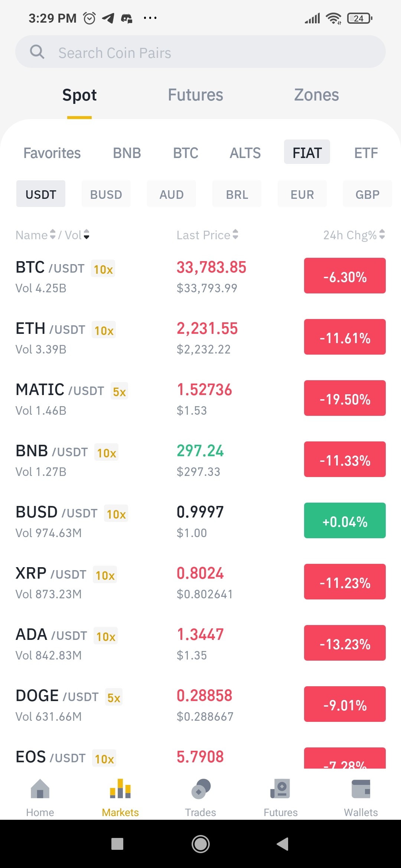The width and height of the screenshot is (401, 868).
Task: Tap BUSD +0.04% green change button
Action: tap(345, 520)
